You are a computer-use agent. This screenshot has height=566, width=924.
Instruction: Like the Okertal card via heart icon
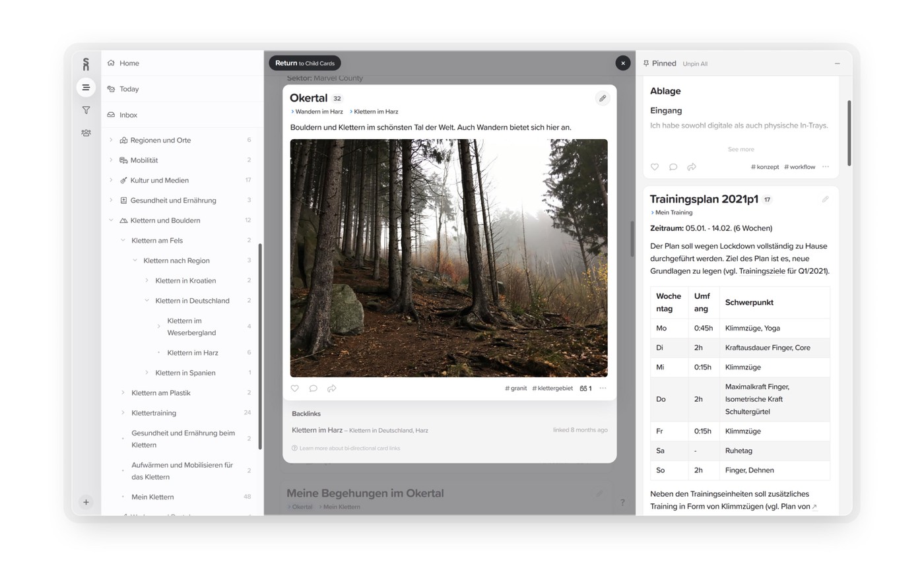pos(294,389)
